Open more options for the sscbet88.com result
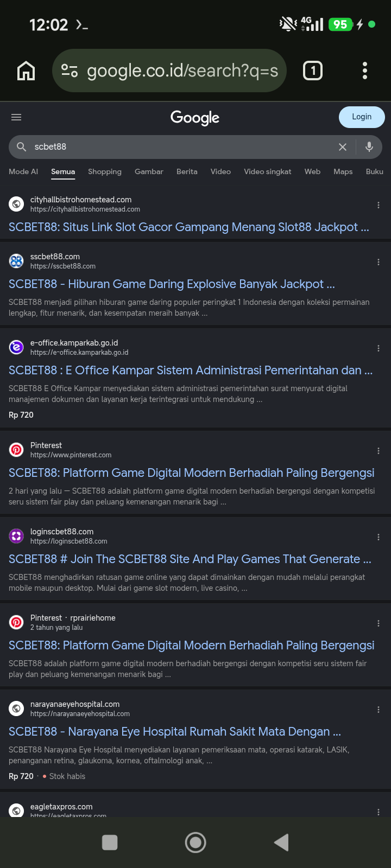This screenshot has height=868, width=391. point(379,262)
